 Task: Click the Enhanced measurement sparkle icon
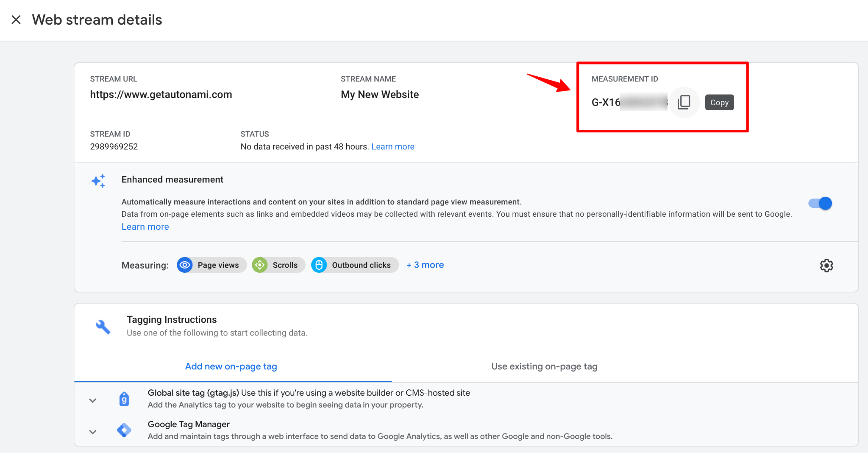click(98, 180)
